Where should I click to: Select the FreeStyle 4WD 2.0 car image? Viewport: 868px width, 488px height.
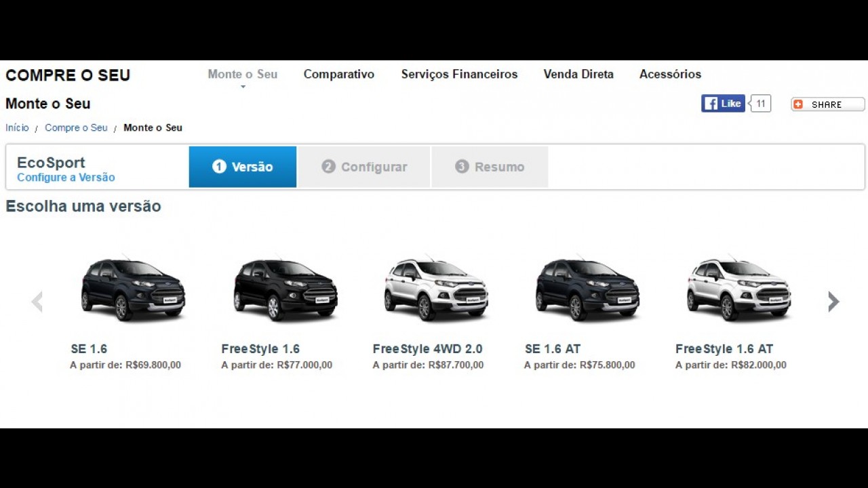coord(436,288)
